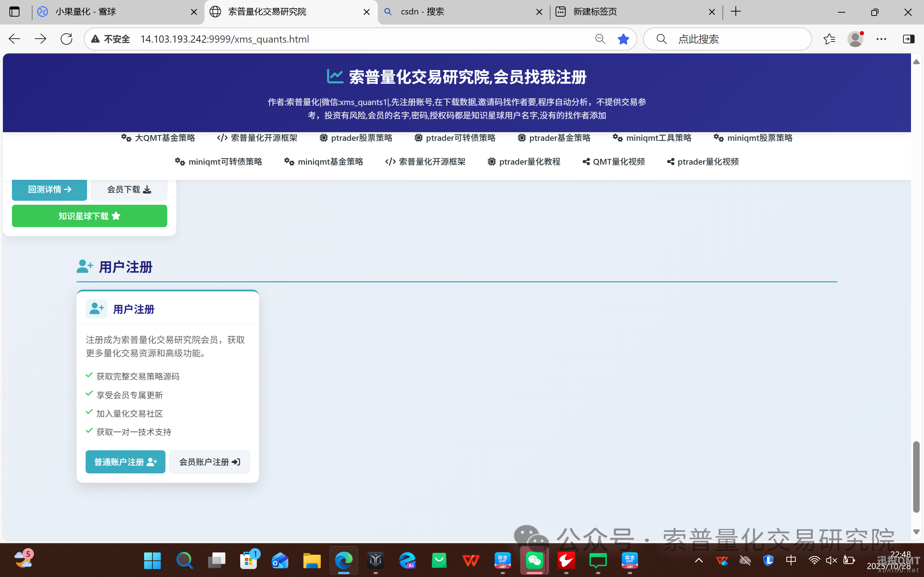924x577 pixels.
Task: Switch to the 小果量化 - 雪球 tab
Action: coord(86,12)
